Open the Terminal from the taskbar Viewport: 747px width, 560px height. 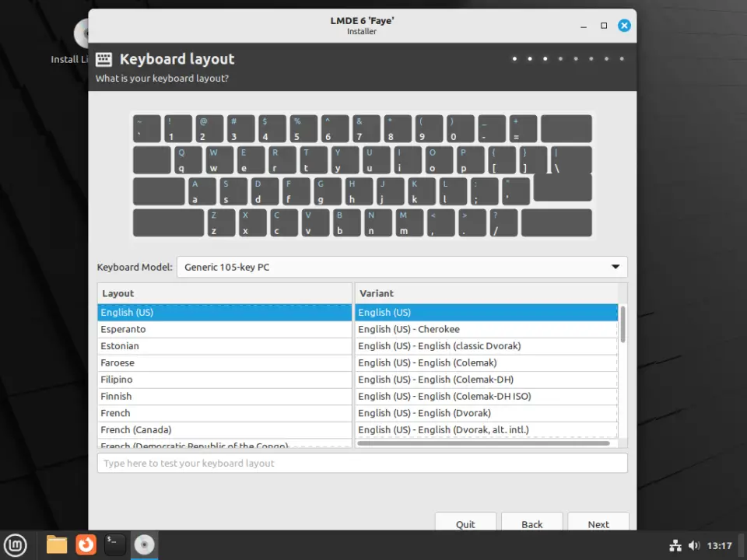[x=115, y=544]
